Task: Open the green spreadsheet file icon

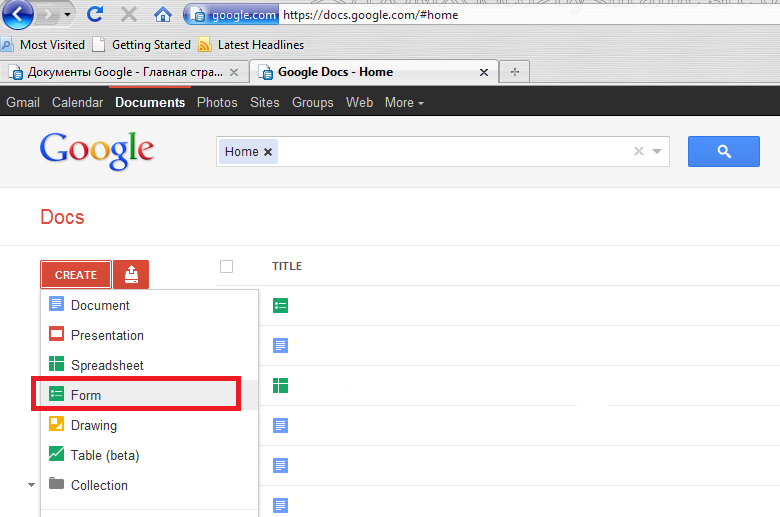Action: click(281, 386)
